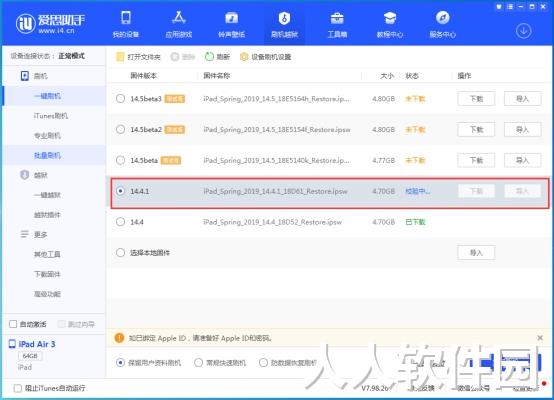Download the 14.5beta3 firmware
Viewport: 554px width, 400px height.
point(476,99)
